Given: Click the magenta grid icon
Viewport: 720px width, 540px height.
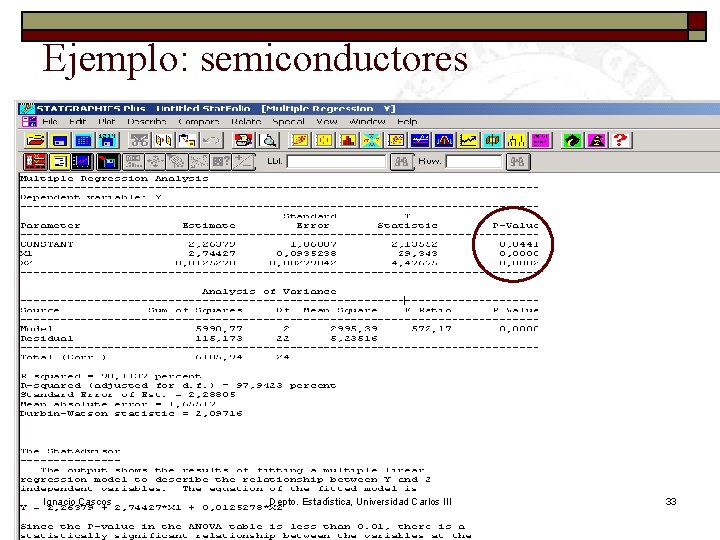Looking at the screenshot, I should 540,140.
